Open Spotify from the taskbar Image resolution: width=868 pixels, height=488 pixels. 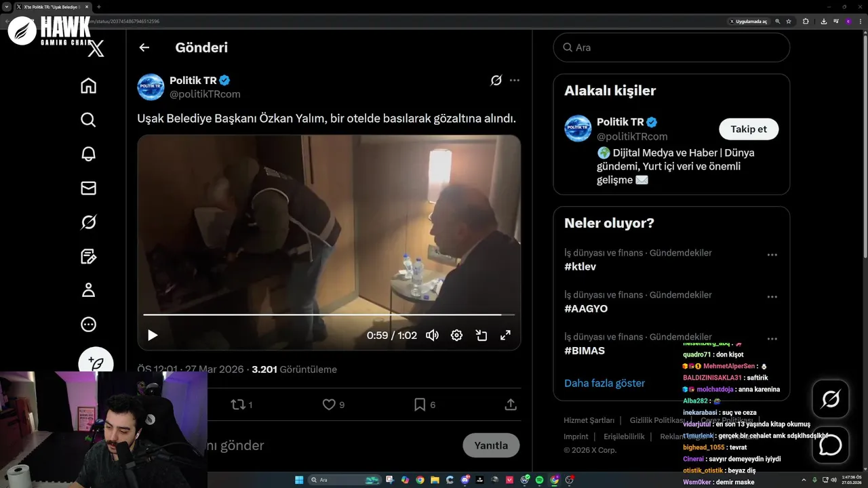(540, 480)
